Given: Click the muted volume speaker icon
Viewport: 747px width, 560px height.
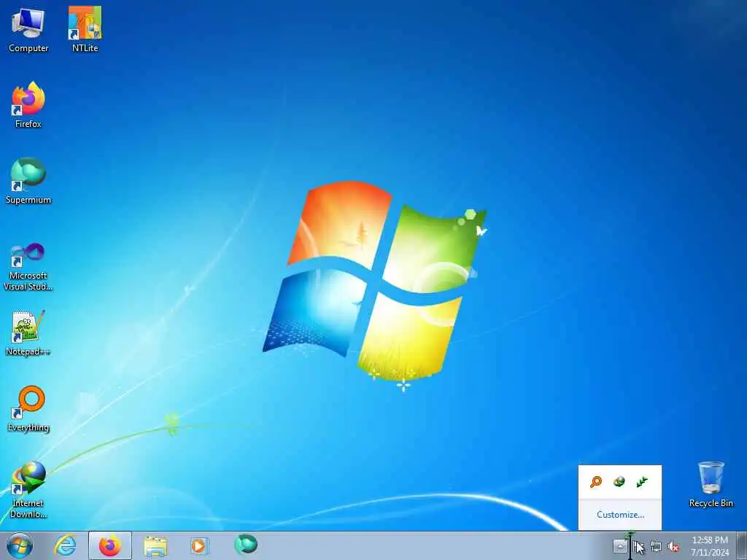Looking at the screenshot, I should click(x=673, y=547).
